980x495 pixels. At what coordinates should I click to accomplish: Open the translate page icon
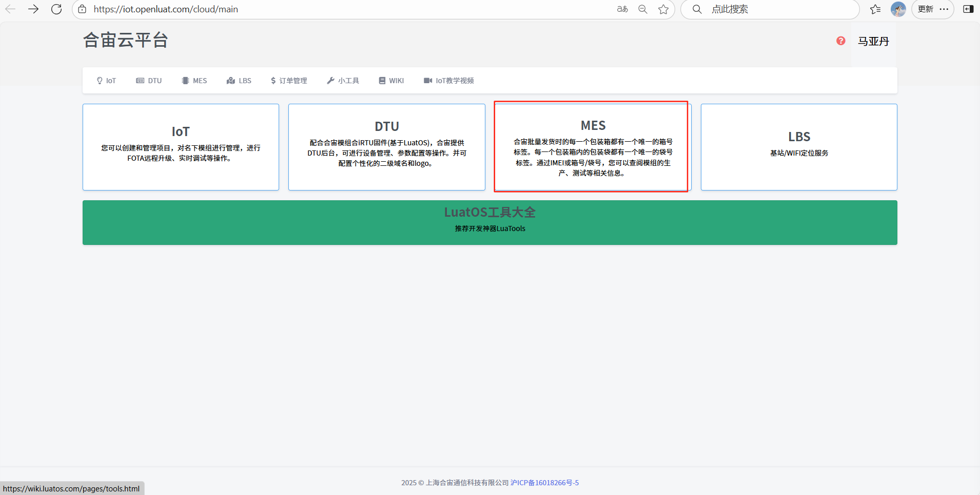pyautogui.click(x=622, y=9)
